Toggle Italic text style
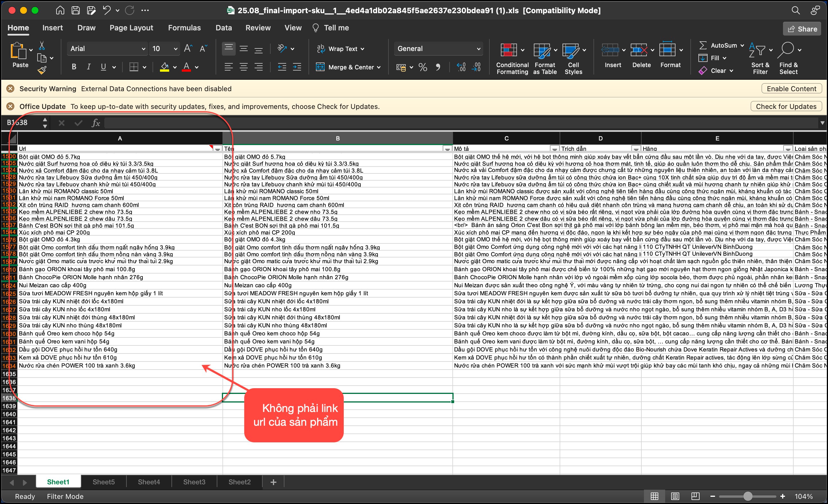The height and width of the screenshot is (504, 828). click(89, 67)
